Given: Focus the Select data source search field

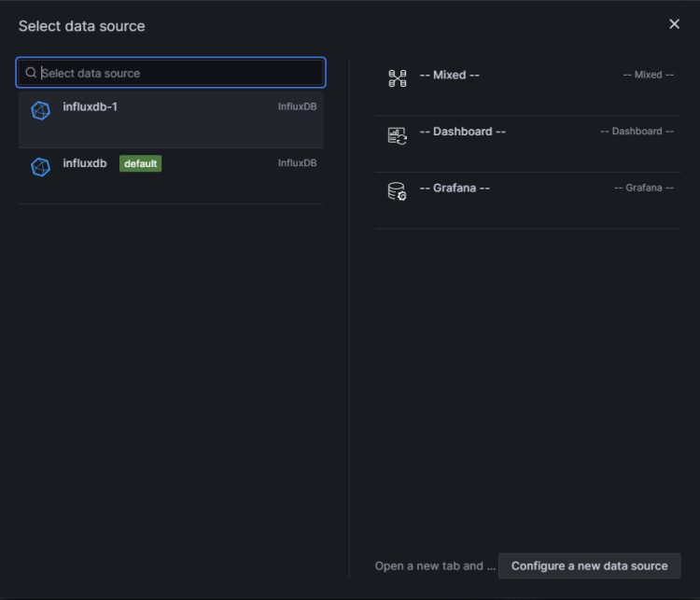Looking at the screenshot, I should [x=177, y=73].
